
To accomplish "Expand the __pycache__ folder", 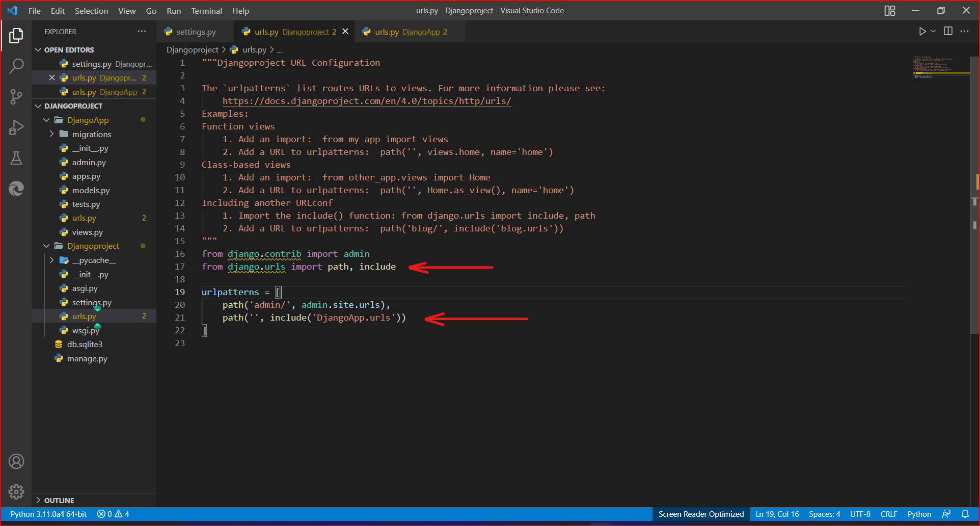I will [94, 260].
